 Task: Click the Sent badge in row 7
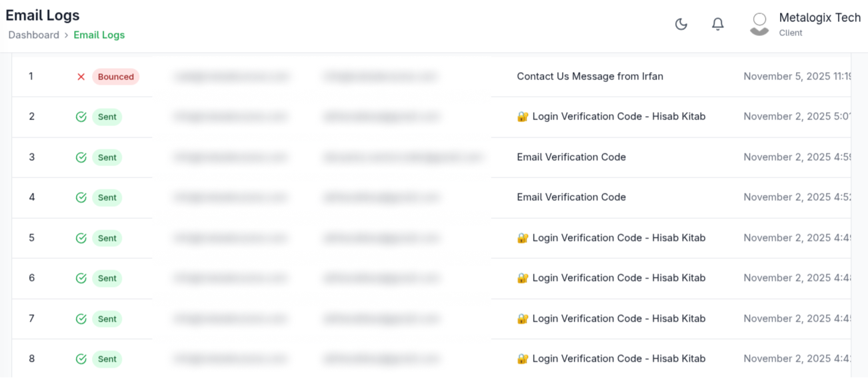[x=107, y=319]
